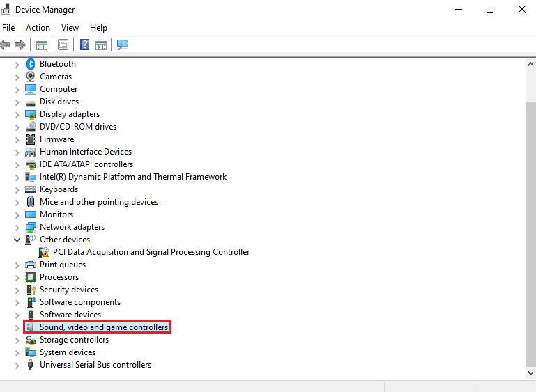Collapse the Other devices node
This screenshot has width=536, height=392.
click(x=17, y=240)
